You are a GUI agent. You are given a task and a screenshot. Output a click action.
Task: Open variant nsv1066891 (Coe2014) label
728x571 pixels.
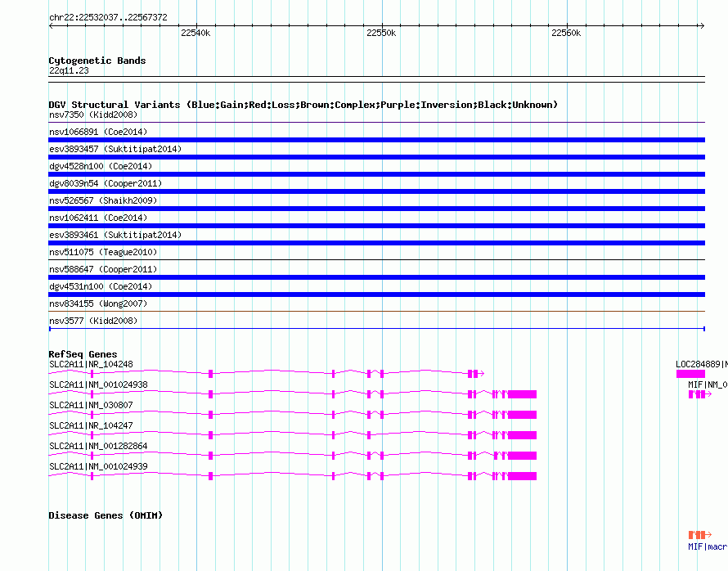click(x=98, y=132)
